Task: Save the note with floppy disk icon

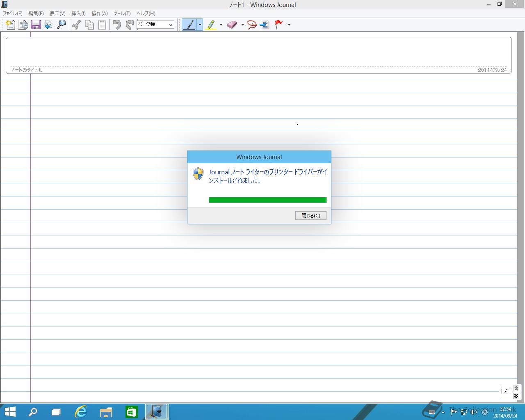Action: [x=36, y=25]
